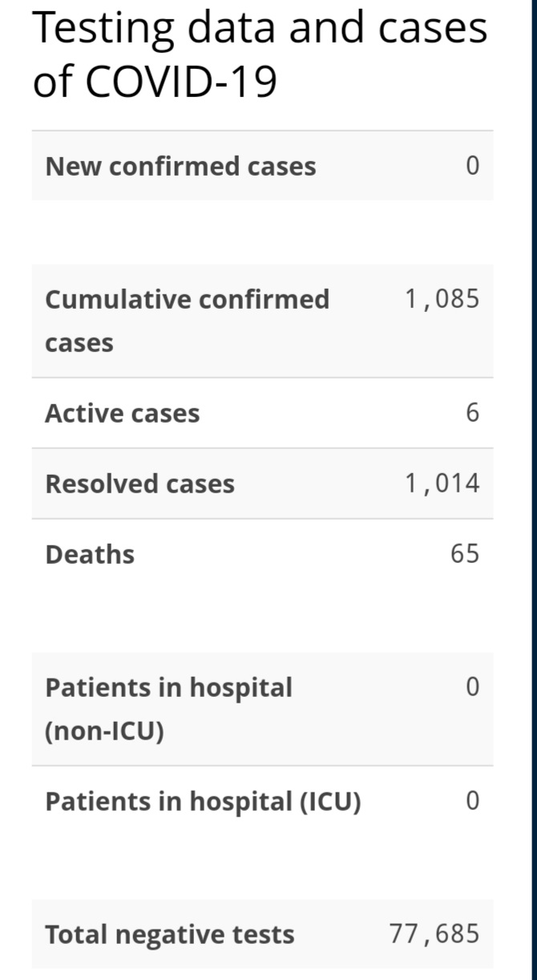Click the deaths value 65
Viewport: 537px width, 980px height.
pyautogui.click(x=464, y=554)
